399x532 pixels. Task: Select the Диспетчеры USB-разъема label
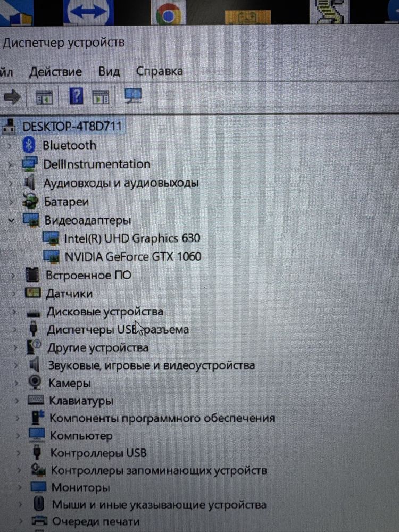(x=118, y=329)
